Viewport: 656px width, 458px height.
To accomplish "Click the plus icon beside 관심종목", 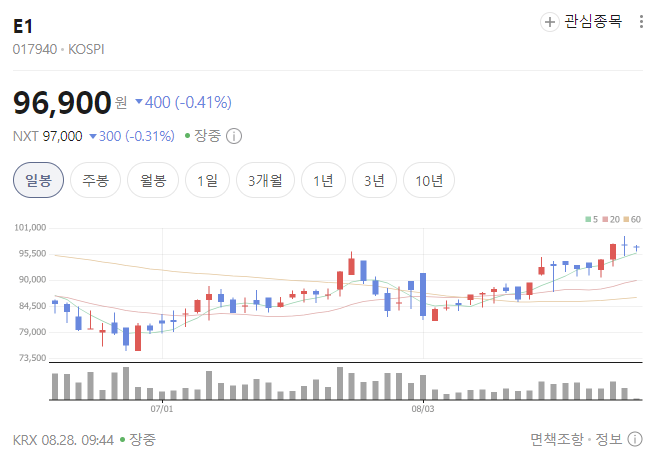I will (550, 22).
